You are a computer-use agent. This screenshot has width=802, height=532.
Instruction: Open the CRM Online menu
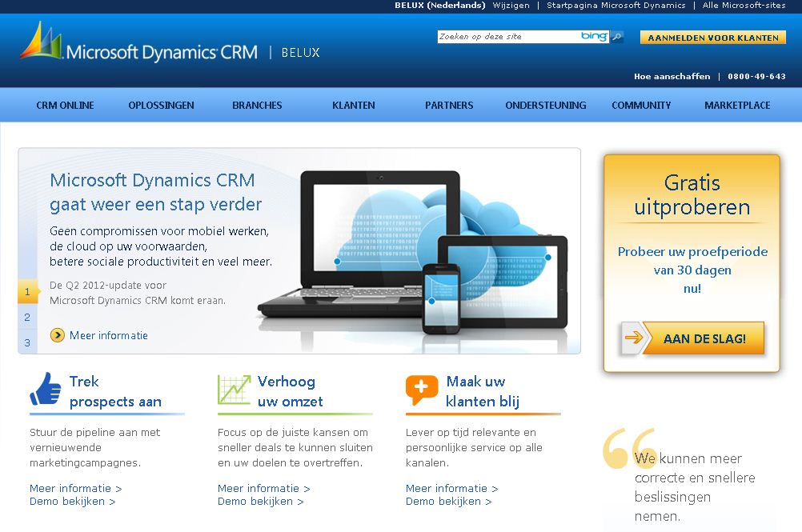[x=65, y=106]
